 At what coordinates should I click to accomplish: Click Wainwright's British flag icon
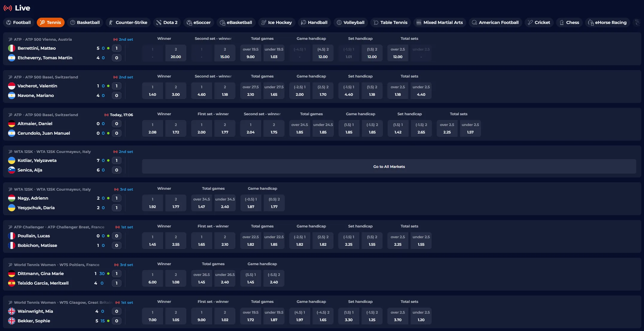click(x=12, y=311)
